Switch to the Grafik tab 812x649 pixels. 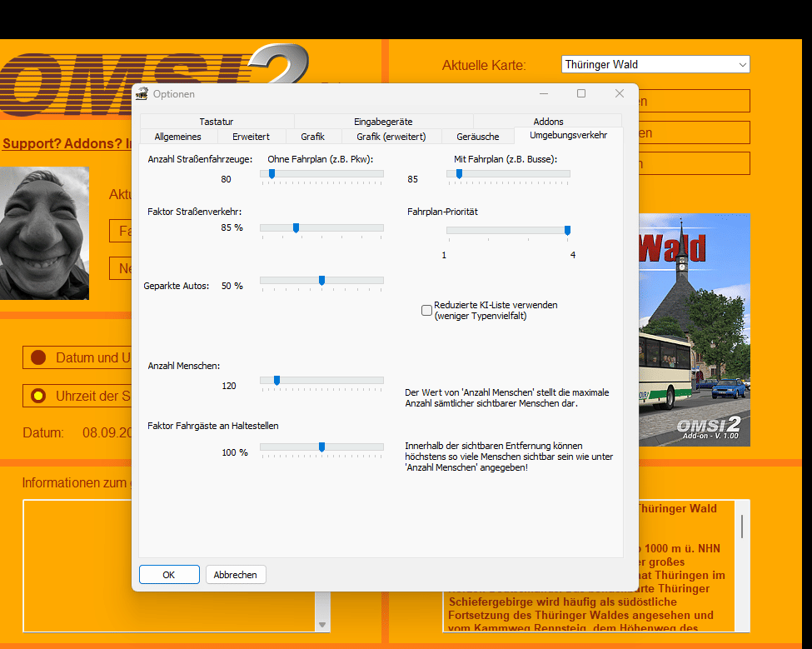312,137
